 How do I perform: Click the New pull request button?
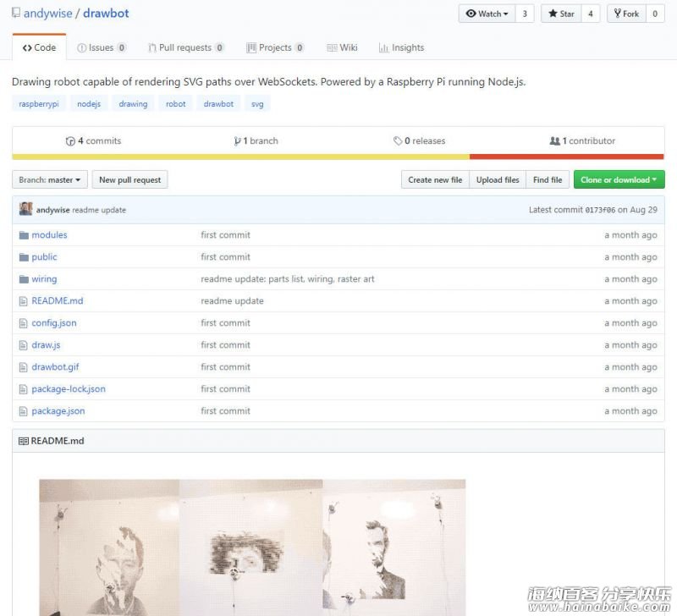coord(130,179)
